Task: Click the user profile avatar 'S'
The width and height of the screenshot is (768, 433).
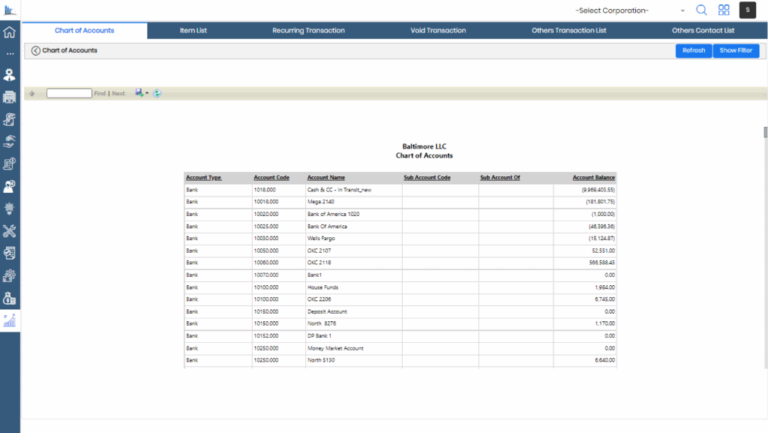Action: pyautogui.click(x=748, y=10)
